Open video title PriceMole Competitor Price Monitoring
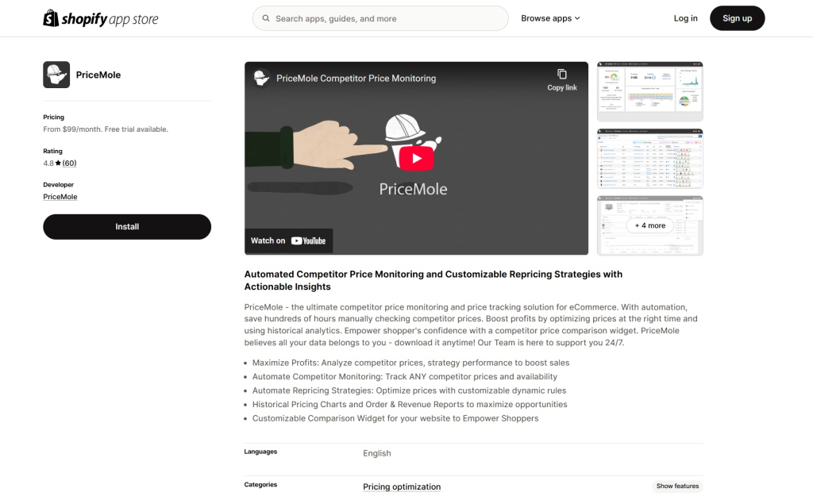The image size is (813, 504). (x=356, y=79)
